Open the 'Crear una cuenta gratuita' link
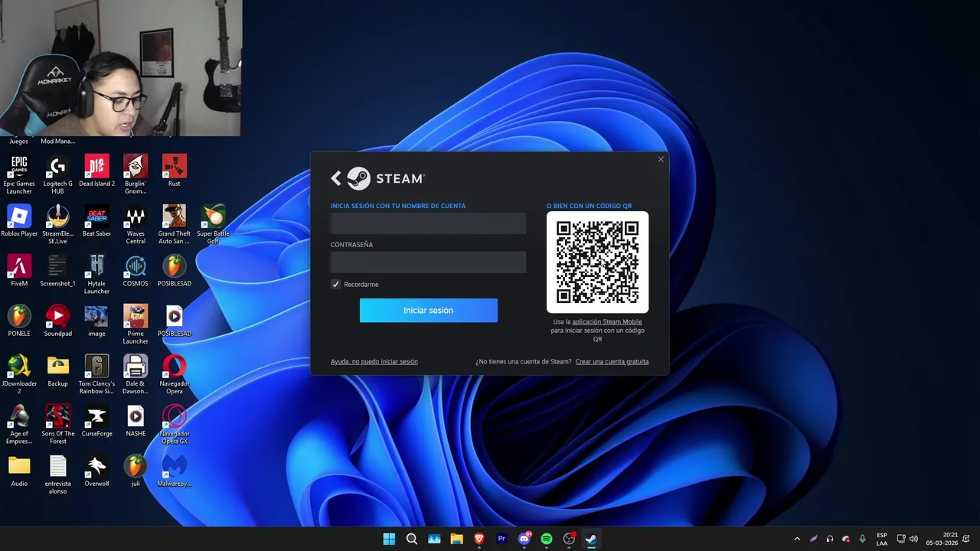Screen dimensions: 980x551 [x=612, y=361]
